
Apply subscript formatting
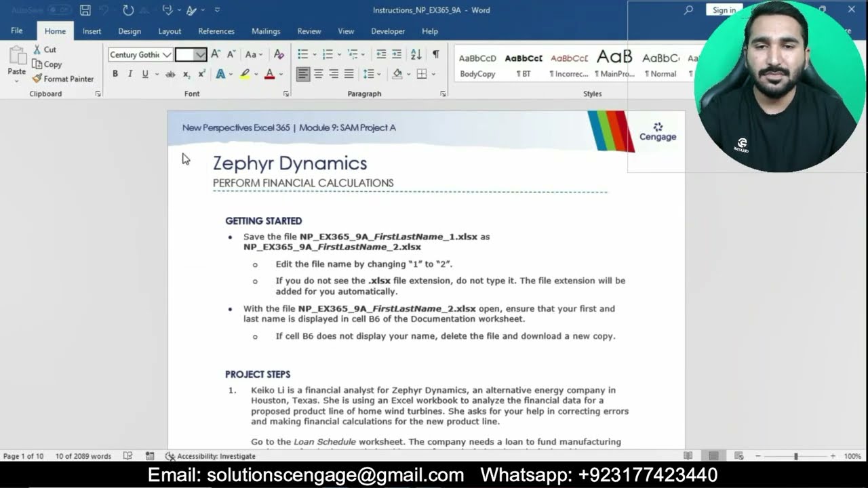pos(186,74)
